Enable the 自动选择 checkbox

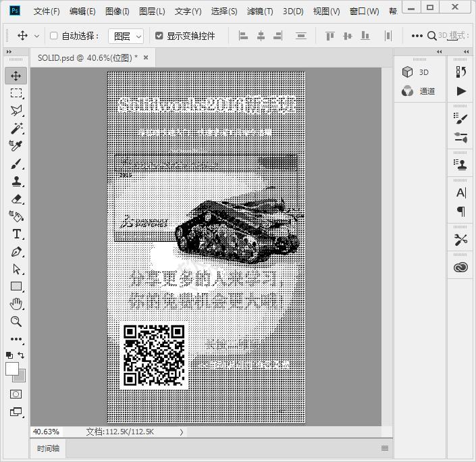pos(54,36)
